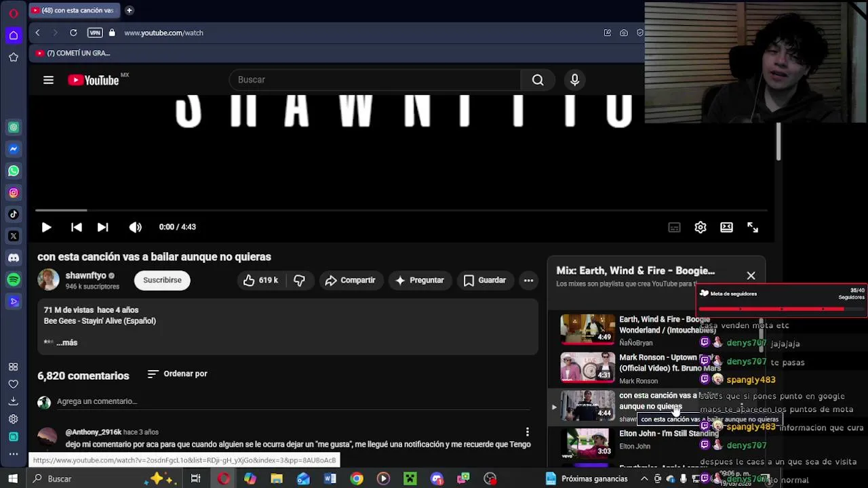
Task: Open Discord in the Opera sidebar
Action: [x=14, y=258]
